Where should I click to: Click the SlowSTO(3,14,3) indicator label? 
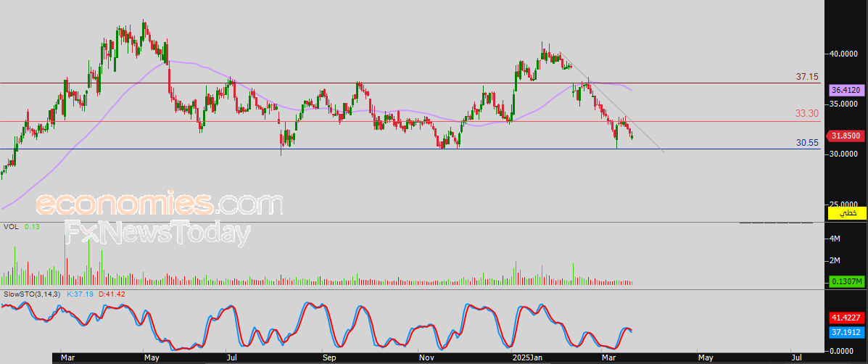[33, 294]
